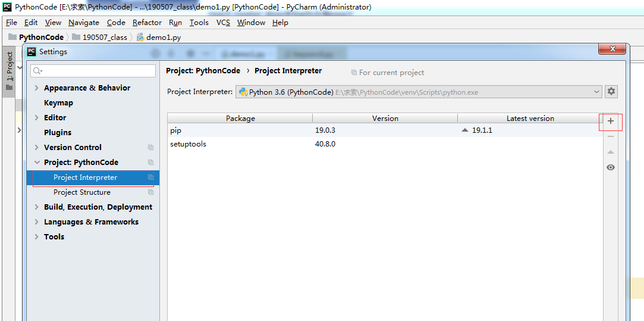Click the copy icon beside Version Control
The height and width of the screenshot is (321, 644).
point(150,147)
